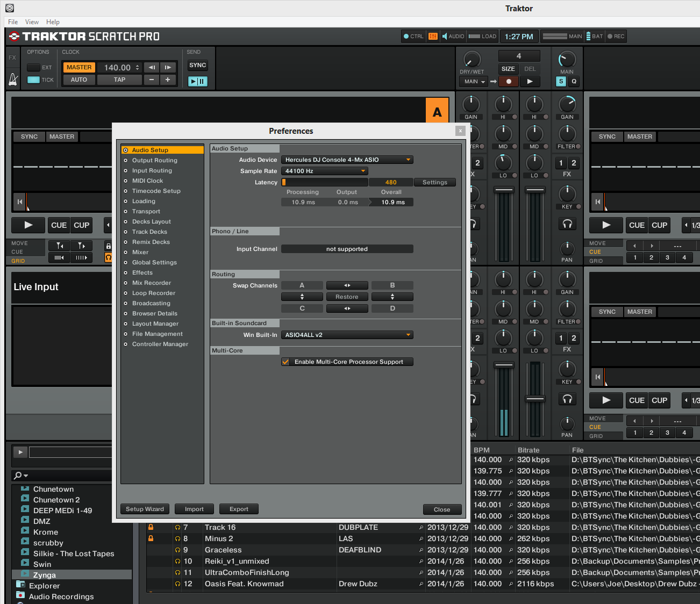
Task: Toggle Deck A MASTER button
Action: [62, 136]
